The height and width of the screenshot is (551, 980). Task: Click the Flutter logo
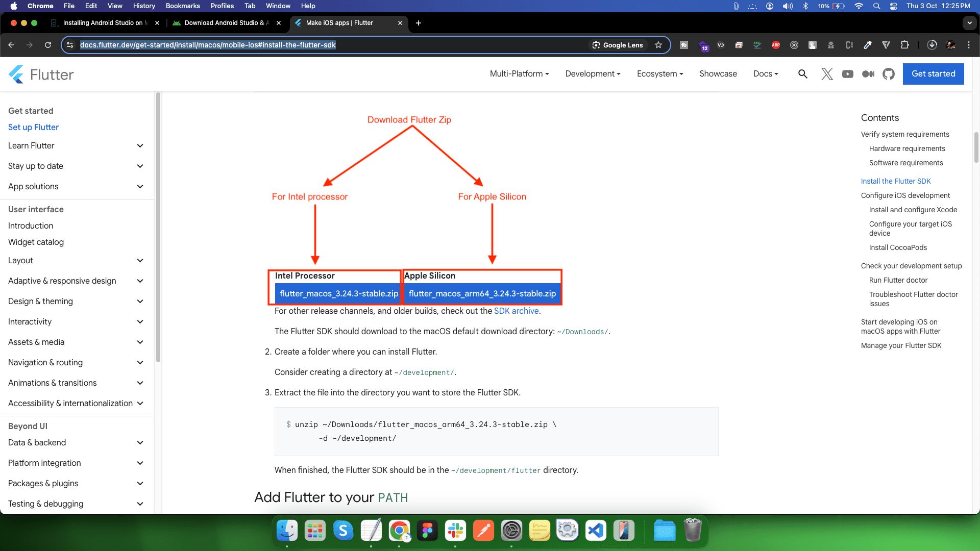(41, 74)
